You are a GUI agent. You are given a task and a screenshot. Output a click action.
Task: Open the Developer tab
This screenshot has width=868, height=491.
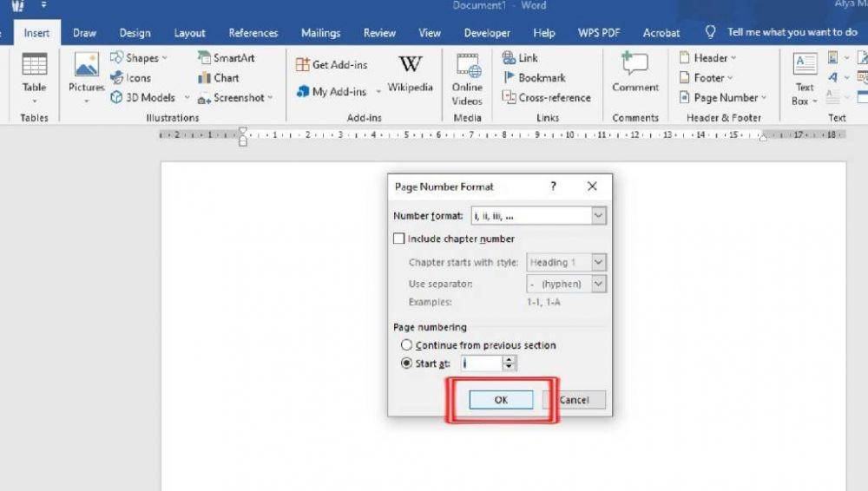click(487, 33)
